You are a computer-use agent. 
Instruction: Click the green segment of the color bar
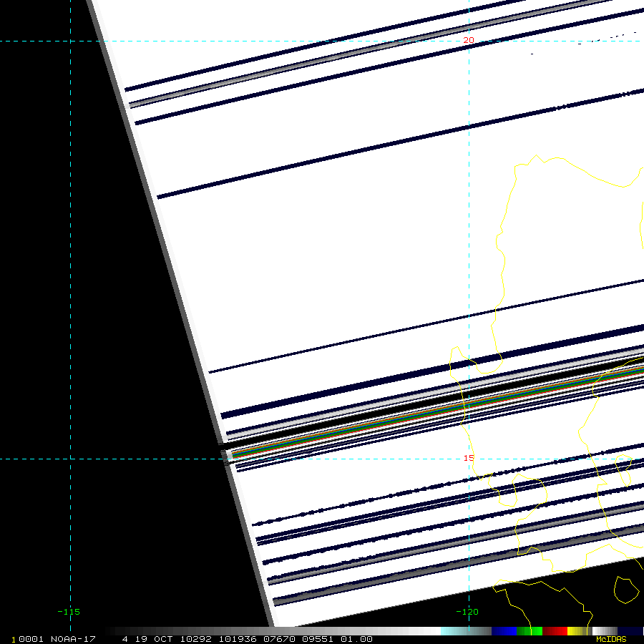[530, 631]
